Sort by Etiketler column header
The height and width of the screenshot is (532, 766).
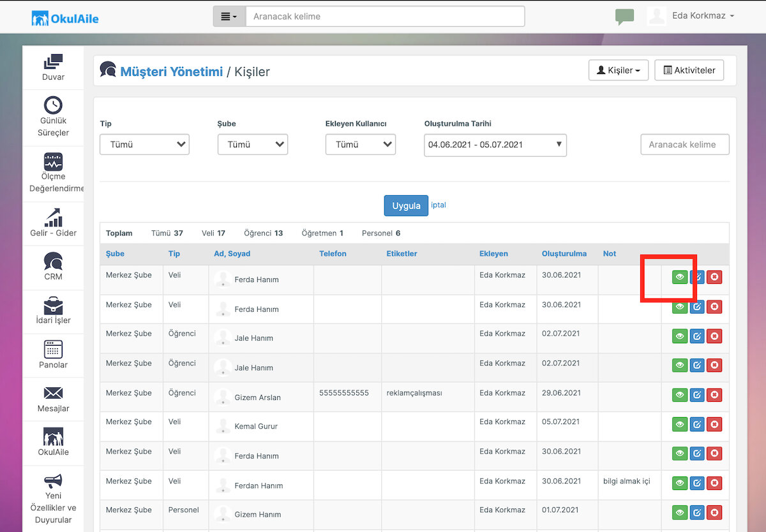tap(402, 253)
